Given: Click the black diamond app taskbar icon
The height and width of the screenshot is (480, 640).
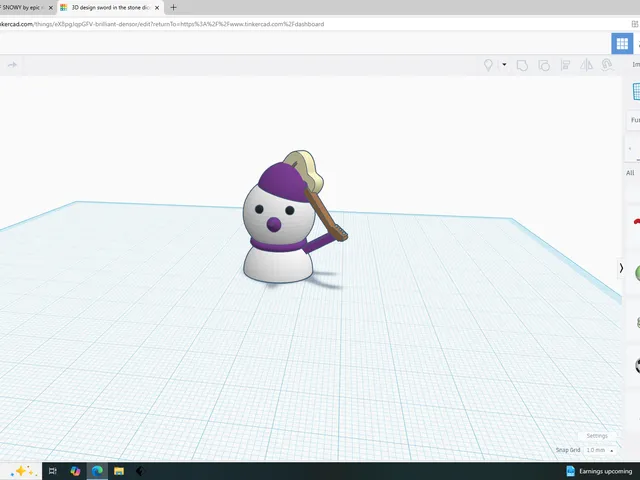Looking at the screenshot, I should [x=140, y=471].
